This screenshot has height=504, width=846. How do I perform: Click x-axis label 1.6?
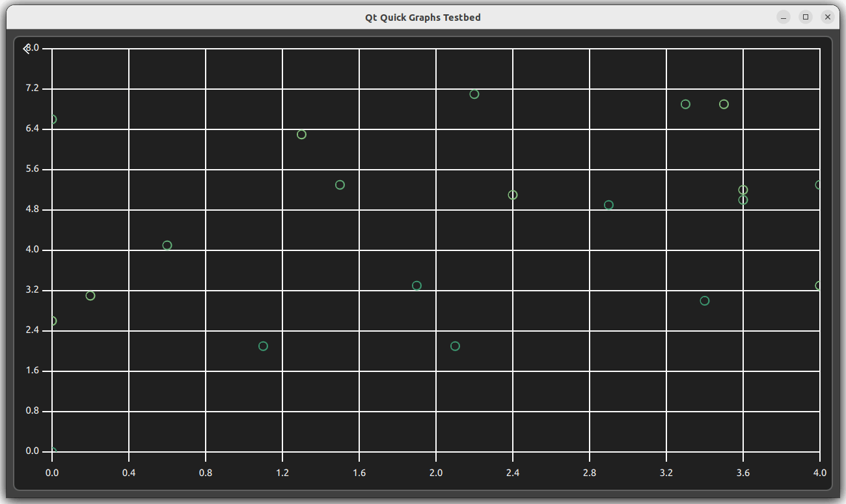(x=359, y=473)
